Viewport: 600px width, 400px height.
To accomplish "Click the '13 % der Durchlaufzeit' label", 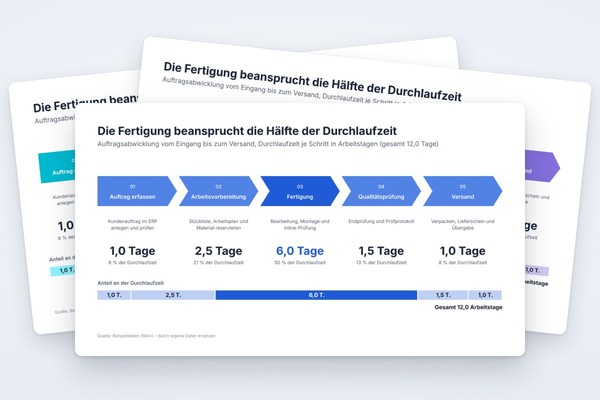I will 381,263.
